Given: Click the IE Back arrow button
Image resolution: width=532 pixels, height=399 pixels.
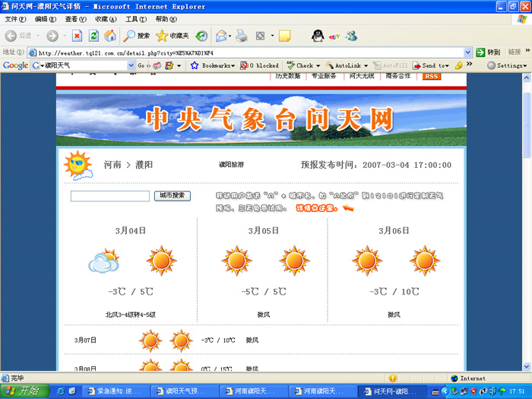Looking at the screenshot, I should coord(11,36).
